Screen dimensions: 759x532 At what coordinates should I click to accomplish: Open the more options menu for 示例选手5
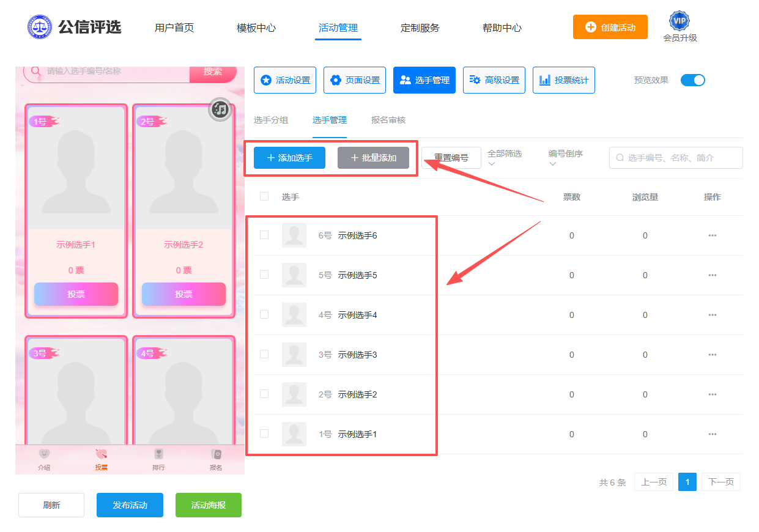coord(713,275)
